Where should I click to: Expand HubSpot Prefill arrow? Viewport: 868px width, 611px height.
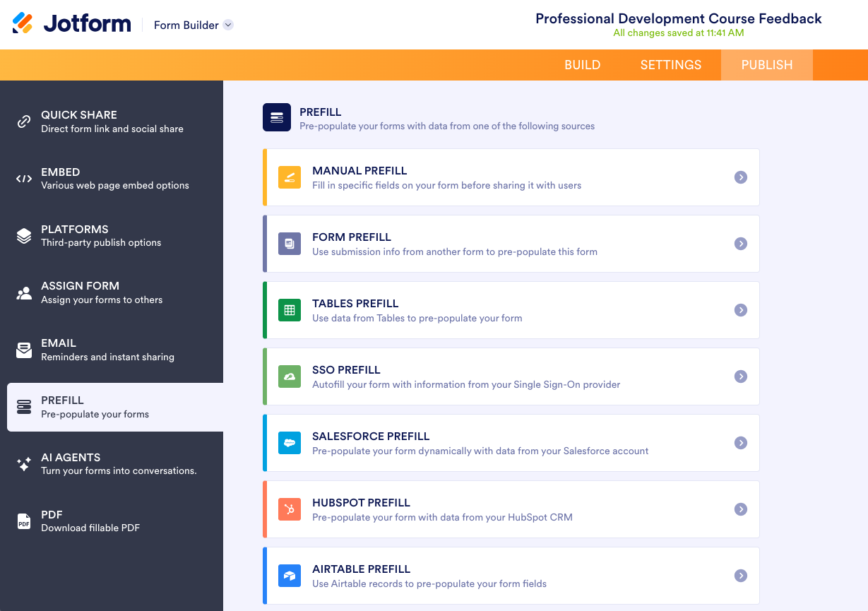[x=740, y=509]
